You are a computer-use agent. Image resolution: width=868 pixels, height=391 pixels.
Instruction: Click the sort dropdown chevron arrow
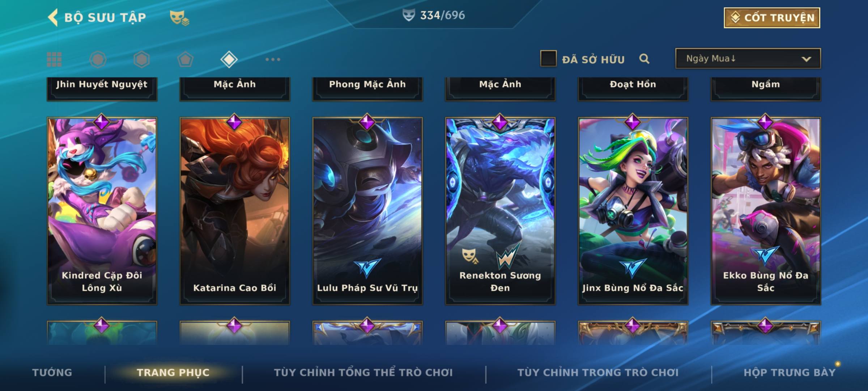806,59
